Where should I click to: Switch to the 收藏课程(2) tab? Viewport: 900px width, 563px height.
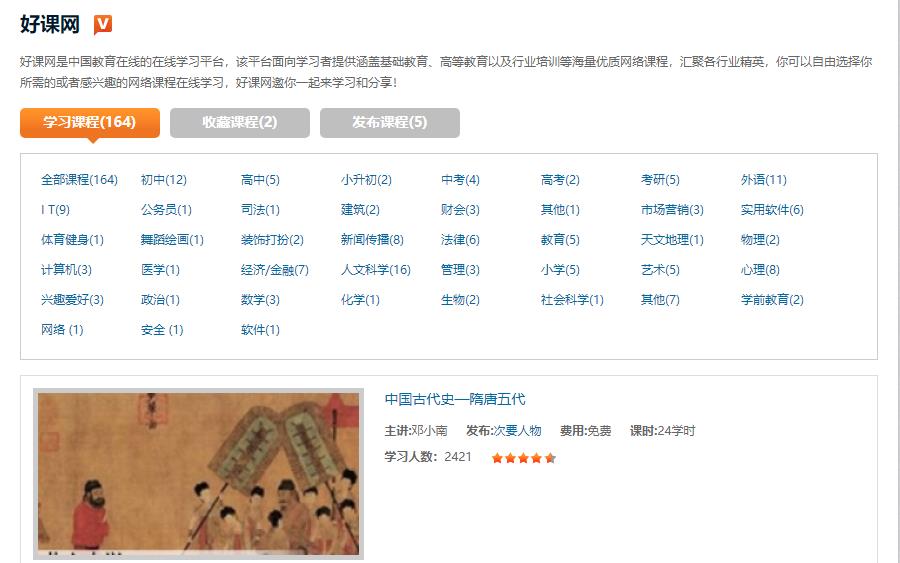pyautogui.click(x=240, y=122)
